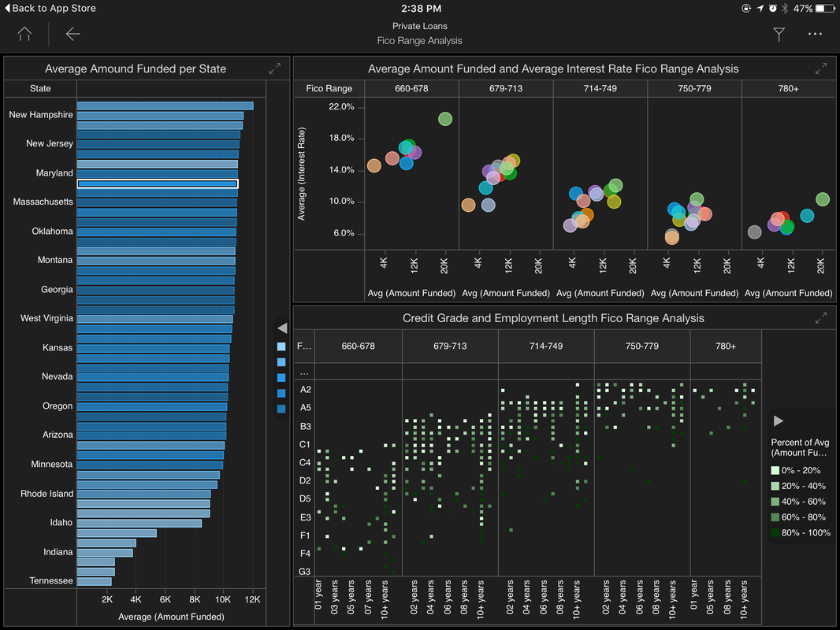Select the Oregon state label
This screenshot has height=630, width=840.
click(x=58, y=406)
